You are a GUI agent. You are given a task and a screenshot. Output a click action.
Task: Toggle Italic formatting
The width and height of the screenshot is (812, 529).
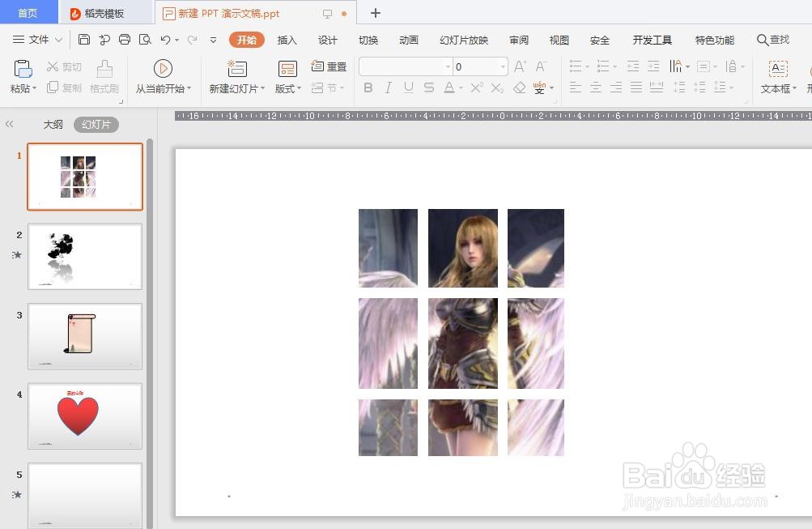[x=389, y=87]
